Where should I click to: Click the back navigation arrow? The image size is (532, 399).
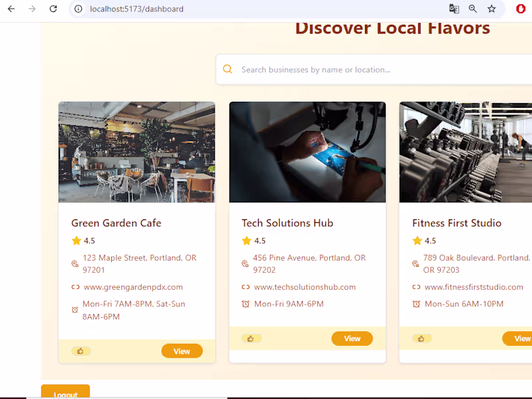(11, 9)
